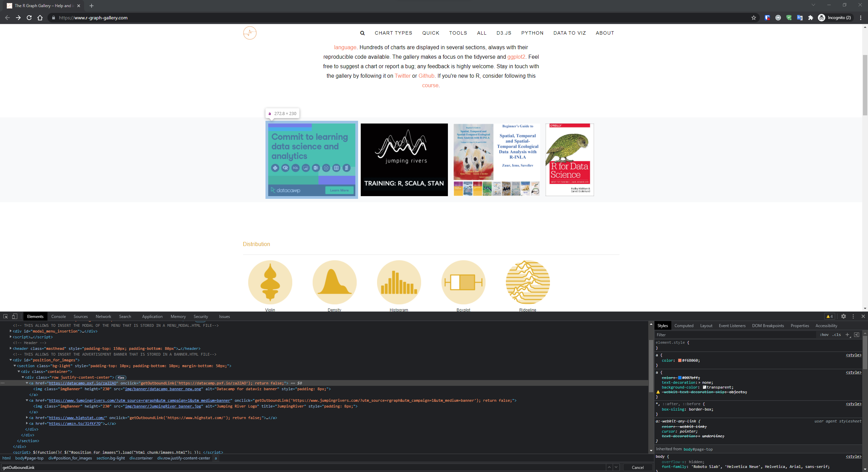Collapse the div#position_for_images node

10,360
